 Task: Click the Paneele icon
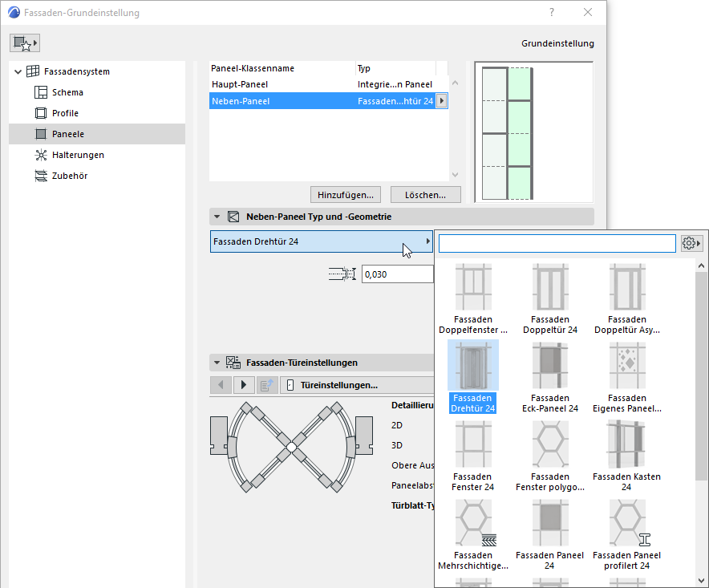(41, 134)
